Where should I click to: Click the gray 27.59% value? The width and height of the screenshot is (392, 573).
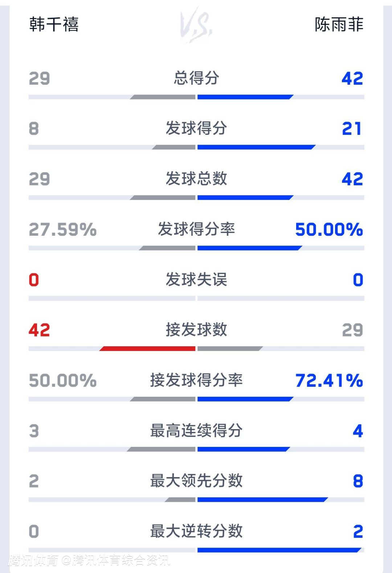(x=63, y=229)
